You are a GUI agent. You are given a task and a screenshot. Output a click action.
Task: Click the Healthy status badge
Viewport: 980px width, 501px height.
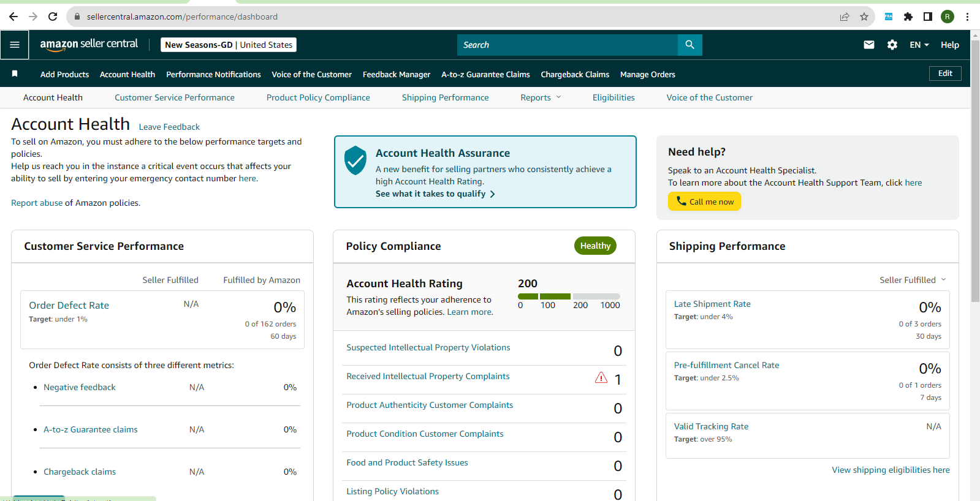(x=595, y=246)
